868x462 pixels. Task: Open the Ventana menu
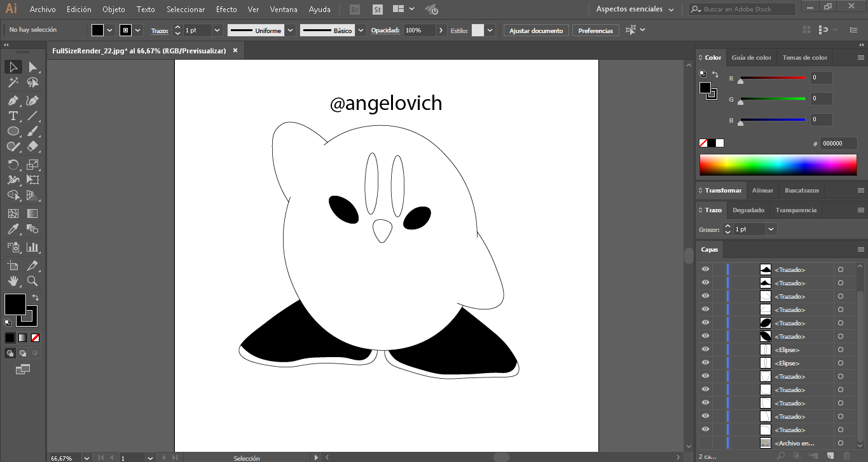tap(284, 10)
